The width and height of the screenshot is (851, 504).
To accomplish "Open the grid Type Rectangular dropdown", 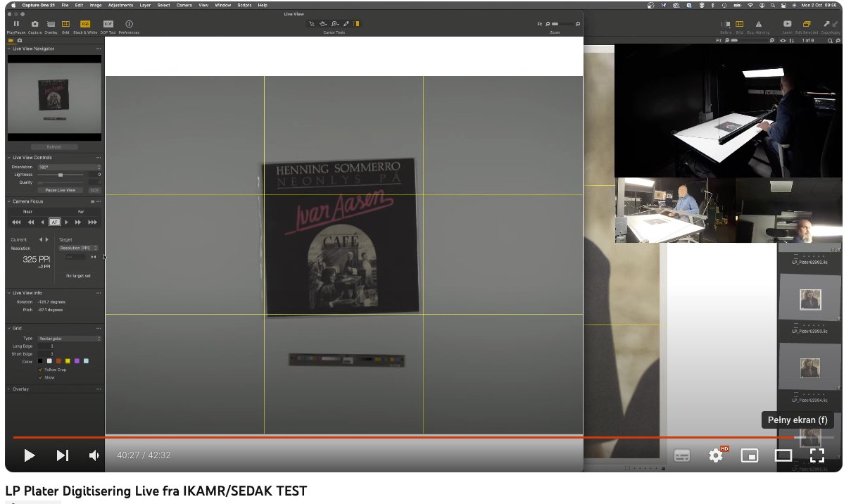I will point(69,339).
